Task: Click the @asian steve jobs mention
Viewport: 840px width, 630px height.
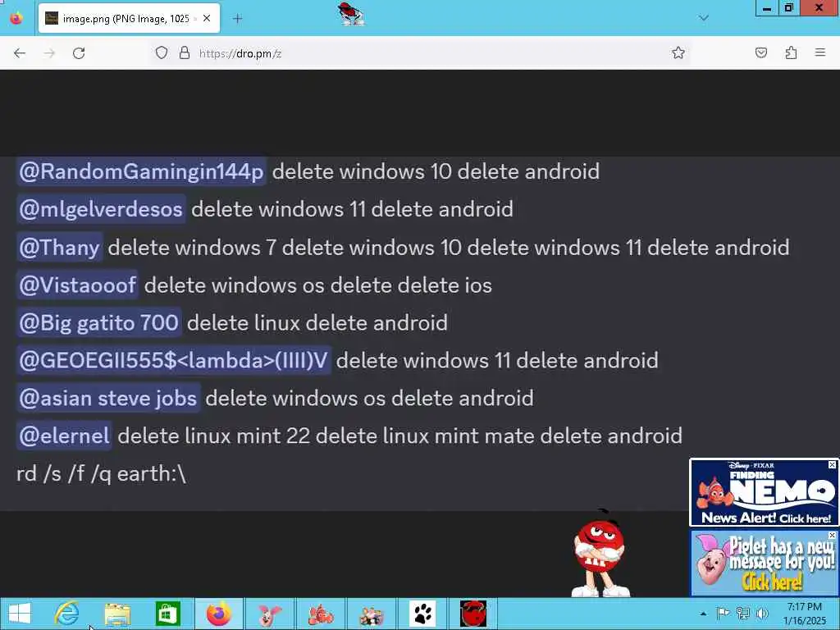Action: [x=108, y=398]
